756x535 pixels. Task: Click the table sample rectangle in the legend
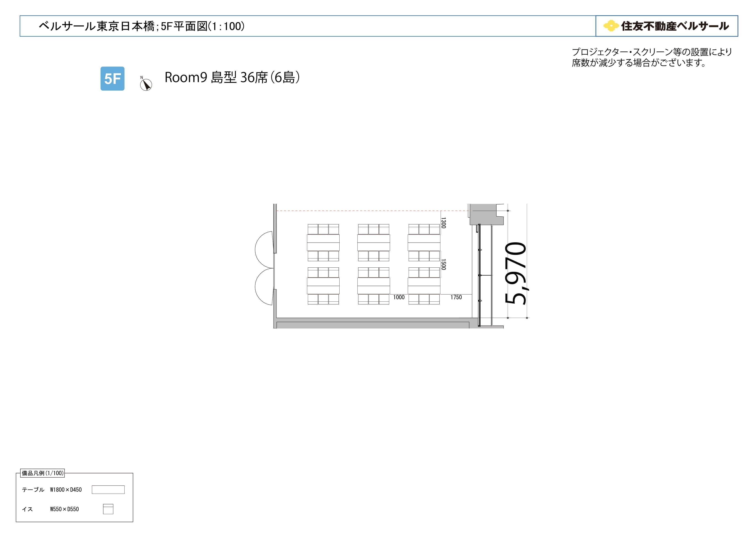pos(108,489)
